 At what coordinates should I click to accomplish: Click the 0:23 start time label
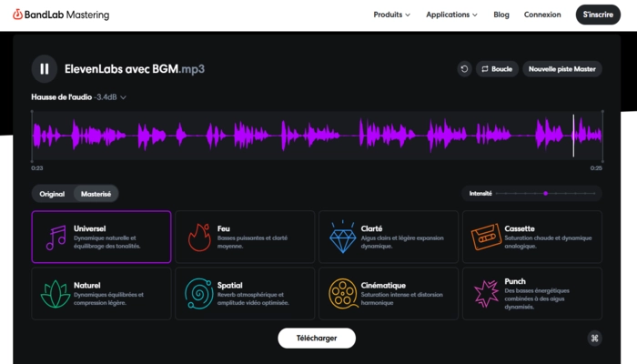pos(37,167)
